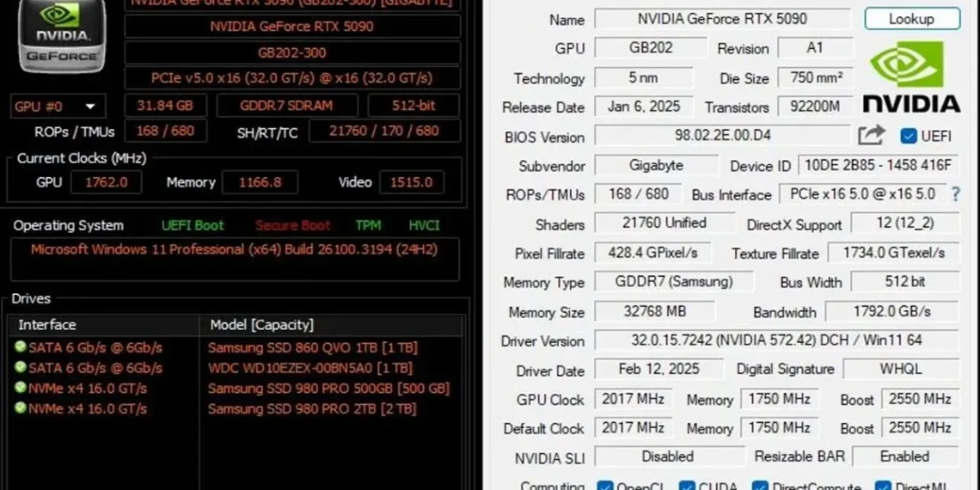Click the current GPU clock value 1762.0
The width and height of the screenshot is (980, 490).
(x=106, y=182)
